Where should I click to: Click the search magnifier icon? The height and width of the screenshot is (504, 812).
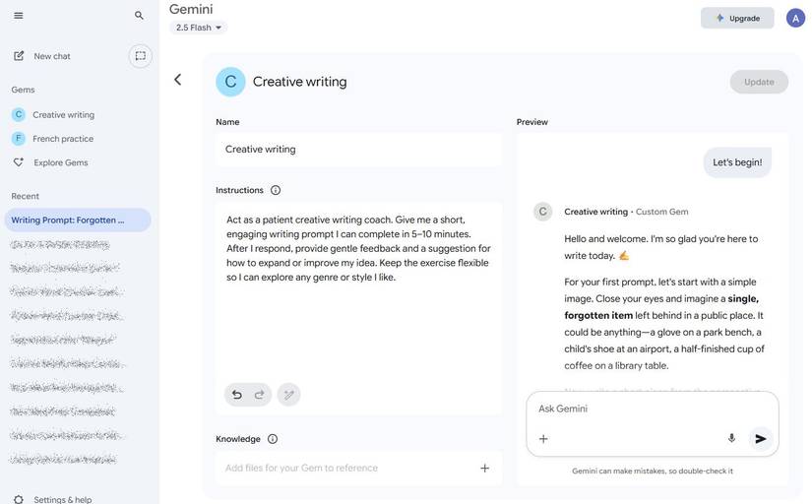coord(139,16)
